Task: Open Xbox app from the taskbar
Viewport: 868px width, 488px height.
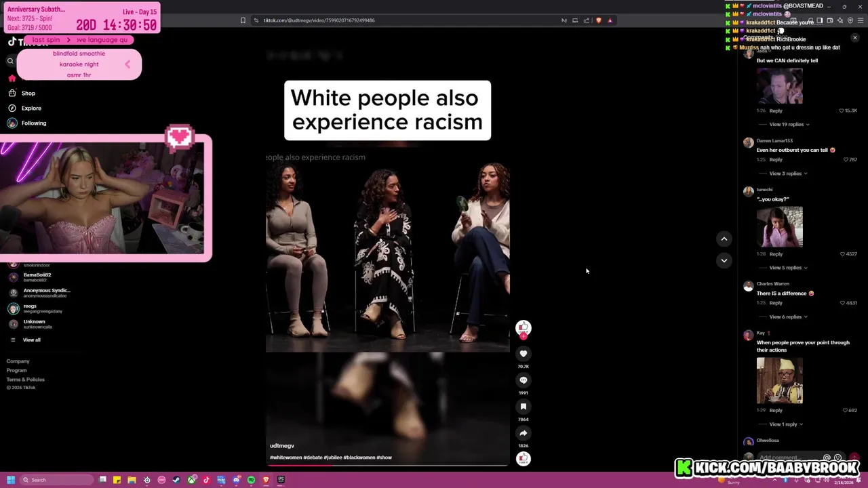Action: click(192, 480)
